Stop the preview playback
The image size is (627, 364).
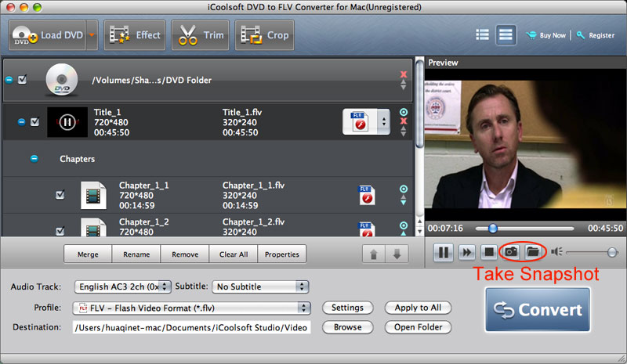click(487, 252)
